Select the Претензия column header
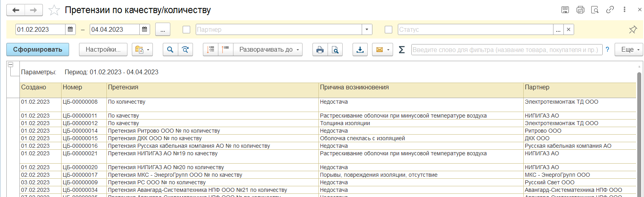 212,90
